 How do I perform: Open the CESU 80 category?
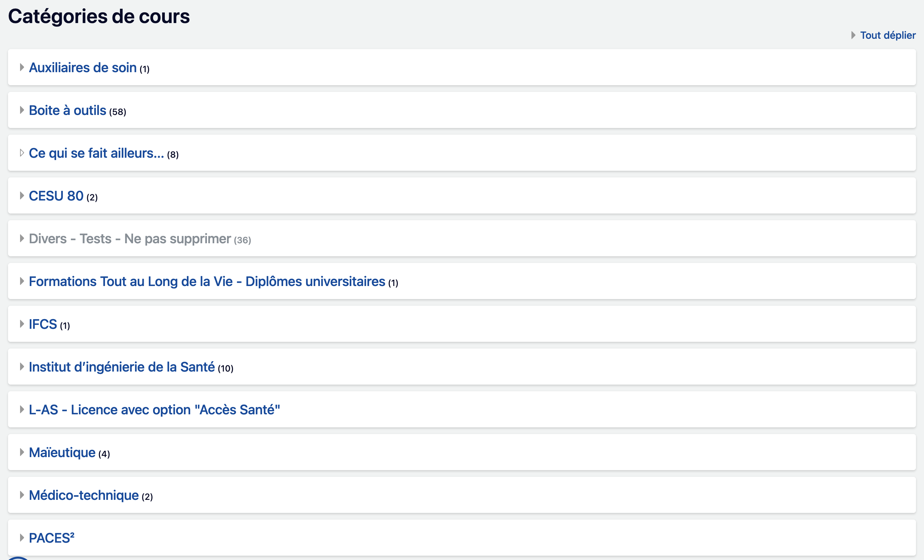(x=56, y=196)
